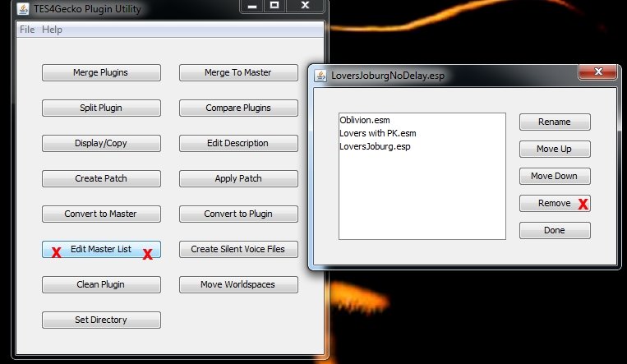Click Rename in master list dialog
The image size is (627, 364).
pos(555,122)
